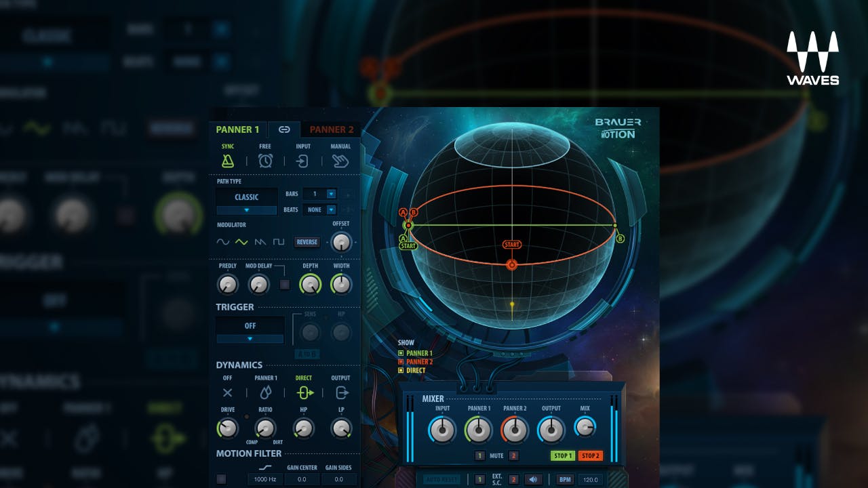
Task: Mute Panner 1 in mixer
Action: [479, 456]
